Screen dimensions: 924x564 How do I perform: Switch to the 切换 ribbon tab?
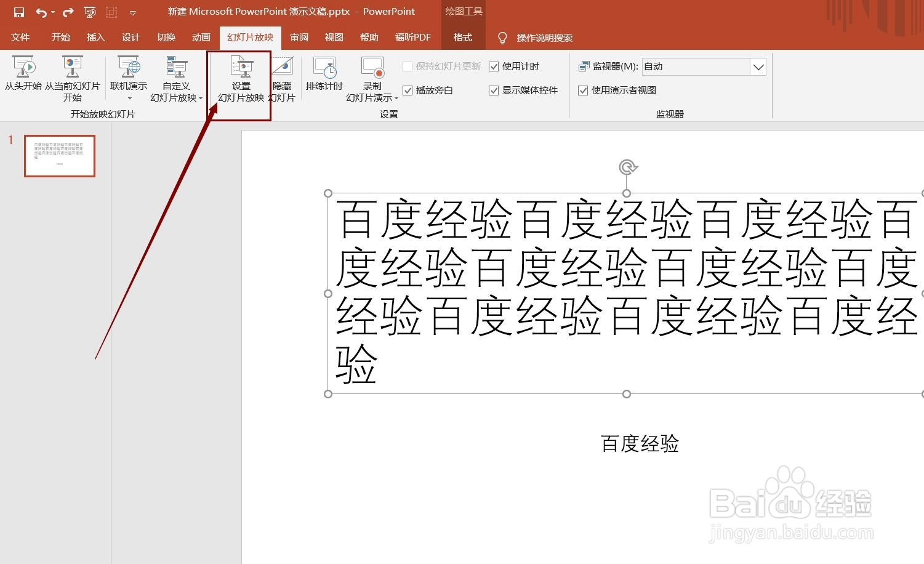click(166, 38)
